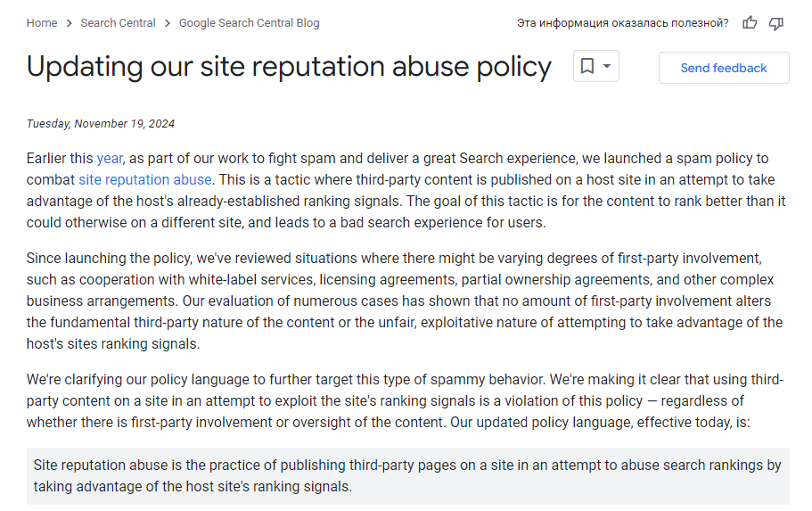Open the Search Central breadcrumb link
This screenshot has width=812, height=511.
pos(118,23)
